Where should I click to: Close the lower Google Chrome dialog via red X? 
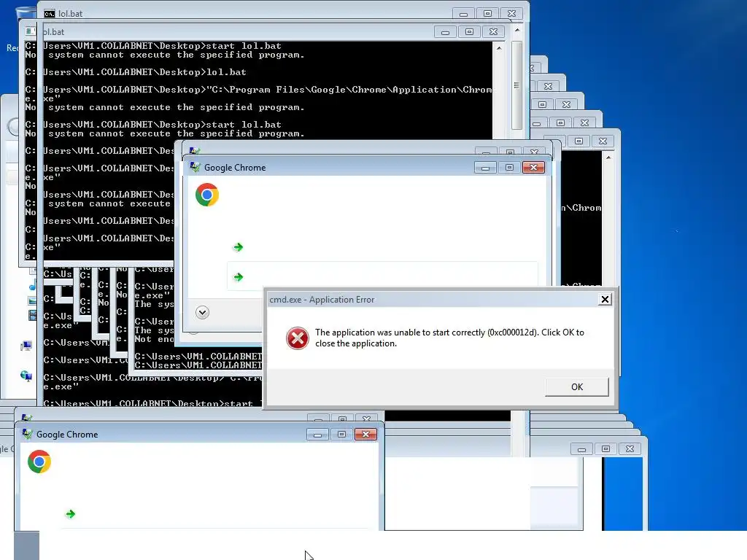click(365, 435)
